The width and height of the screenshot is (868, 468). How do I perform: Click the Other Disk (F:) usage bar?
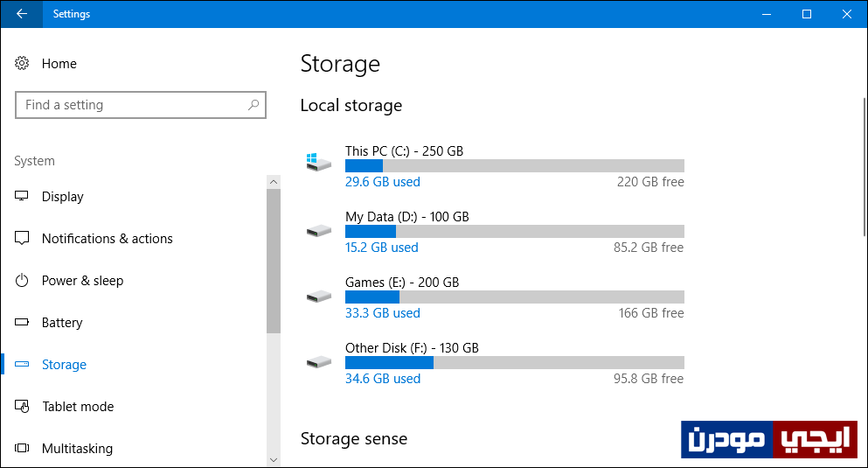(x=515, y=363)
